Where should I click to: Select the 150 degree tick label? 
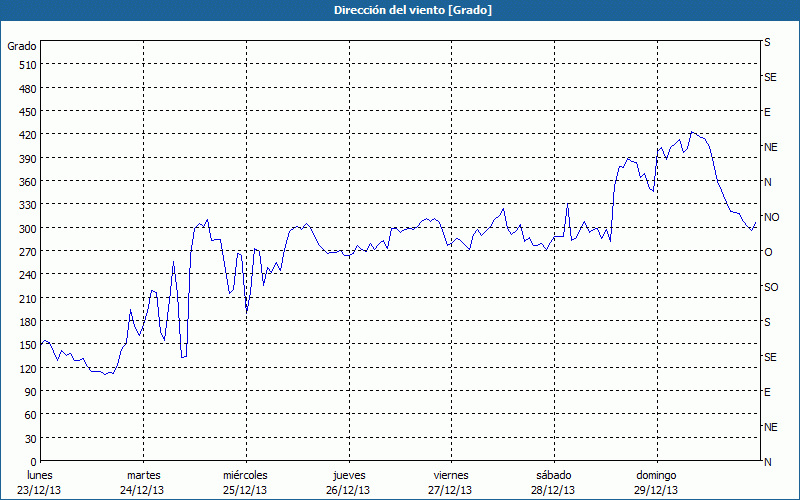click(x=27, y=345)
